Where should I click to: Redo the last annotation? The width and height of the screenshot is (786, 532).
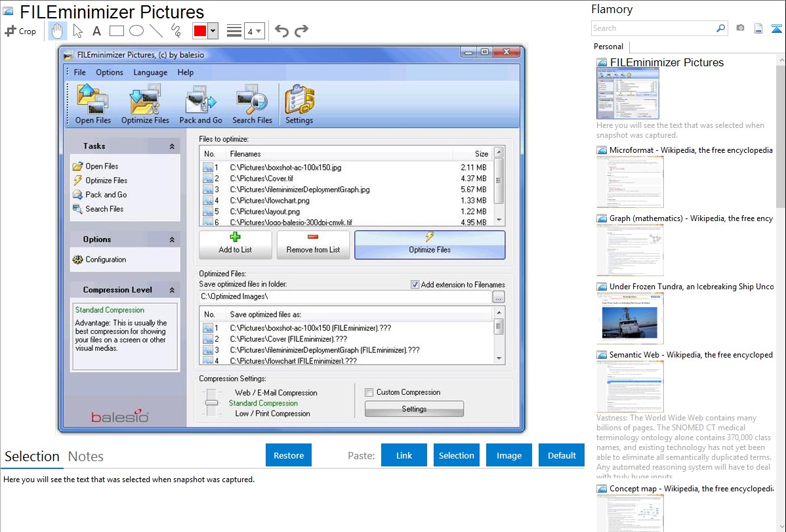tap(301, 31)
